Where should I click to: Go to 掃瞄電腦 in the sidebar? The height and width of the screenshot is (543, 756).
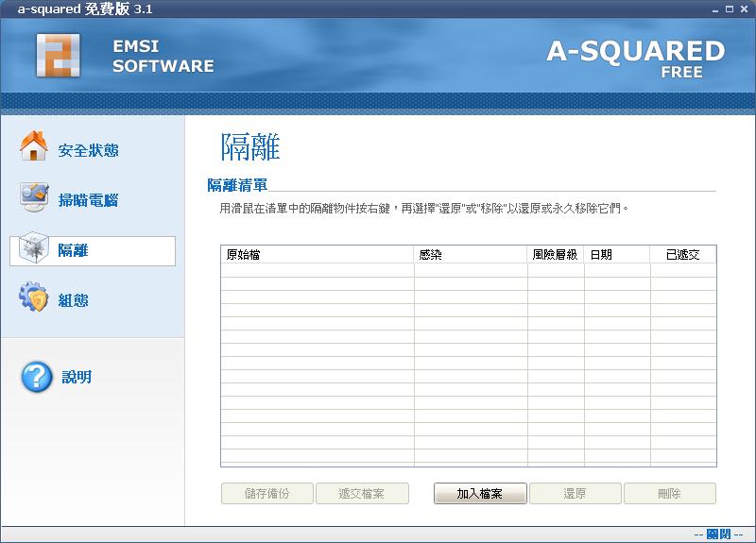(88, 200)
